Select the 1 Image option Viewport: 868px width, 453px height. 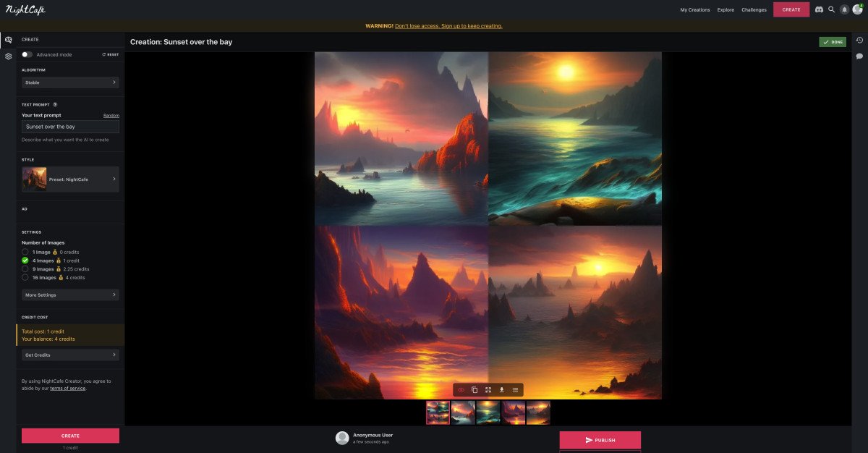tap(25, 252)
